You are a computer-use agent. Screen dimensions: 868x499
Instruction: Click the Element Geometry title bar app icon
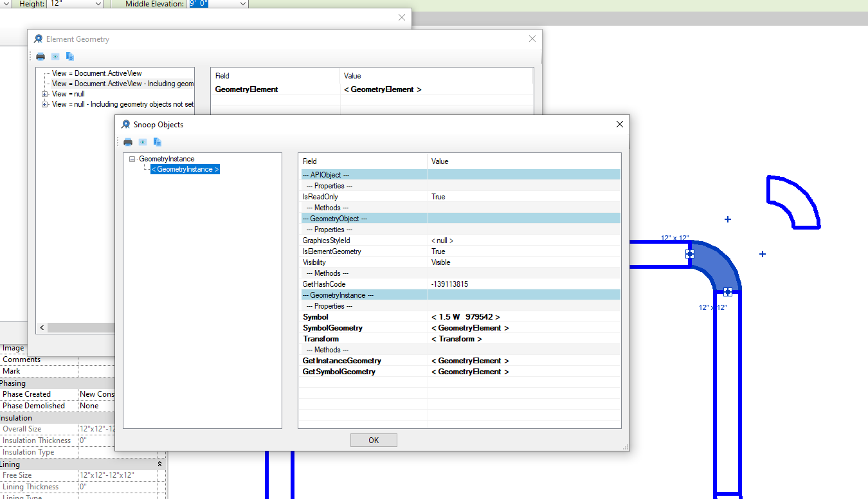39,39
